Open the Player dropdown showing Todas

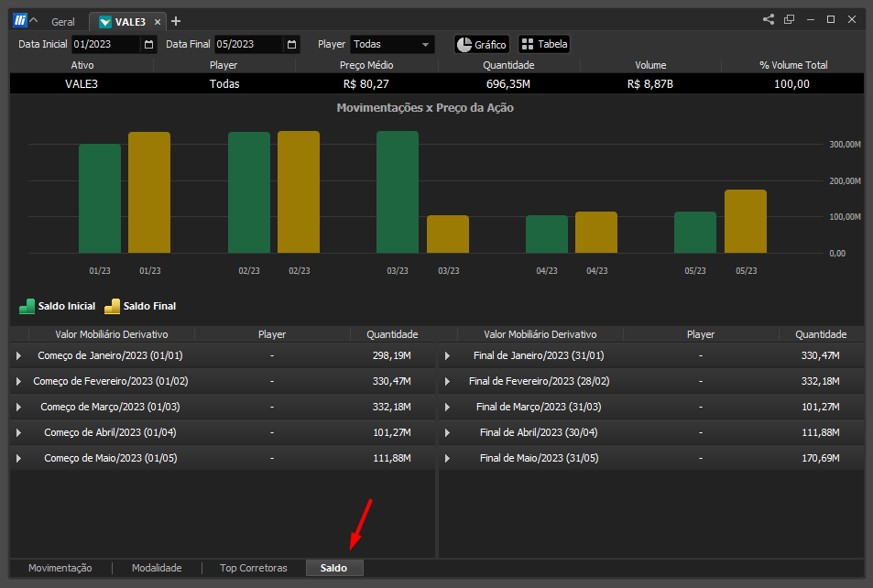tap(392, 44)
